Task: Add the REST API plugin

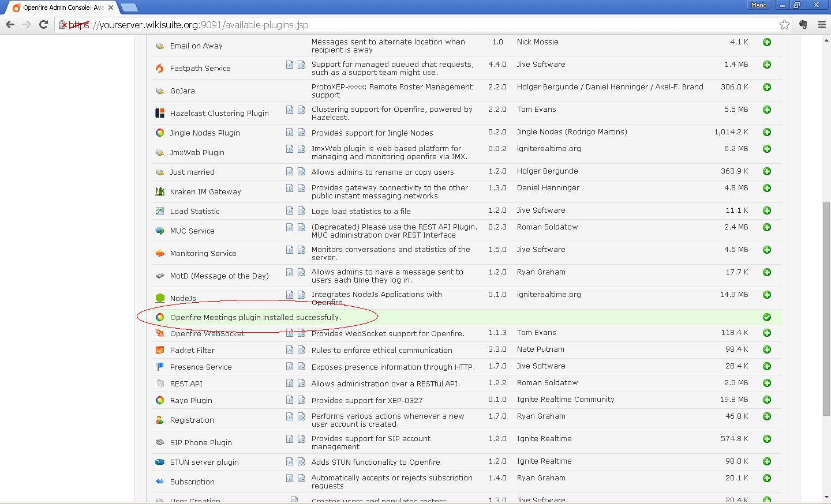Action: [x=767, y=383]
